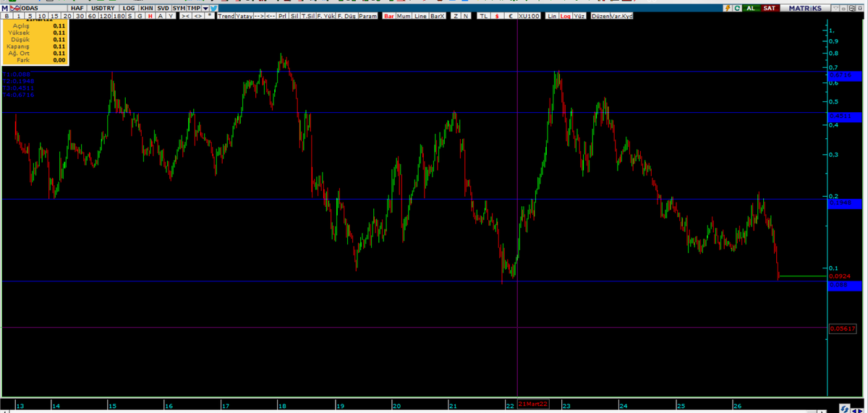This screenshot has height=413, width=868.
Task: Open the SYM menu
Action: click(179, 8)
